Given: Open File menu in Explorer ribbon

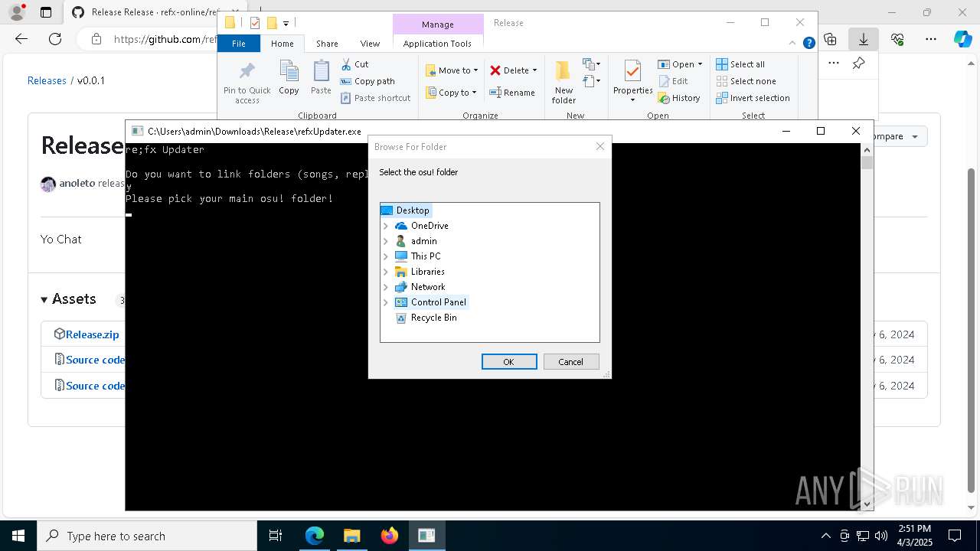Looking at the screenshot, I should 239,44.
